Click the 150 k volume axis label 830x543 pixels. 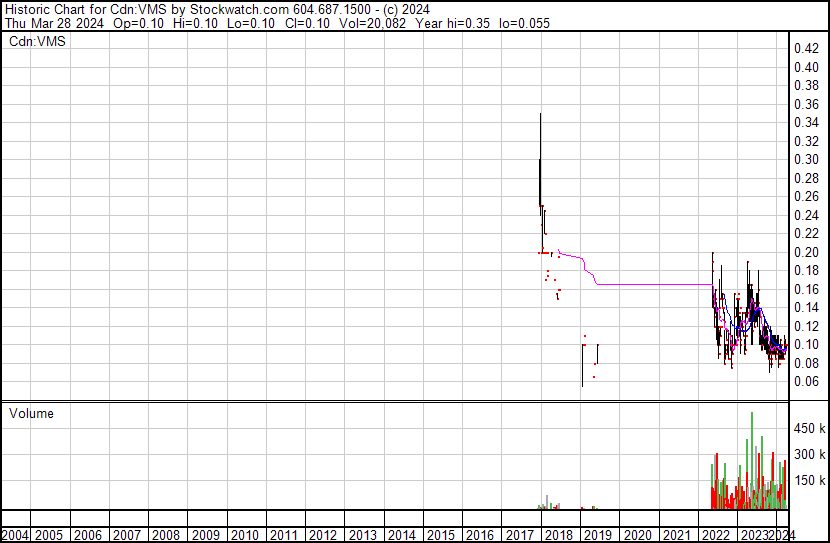(x=809, y=481)
